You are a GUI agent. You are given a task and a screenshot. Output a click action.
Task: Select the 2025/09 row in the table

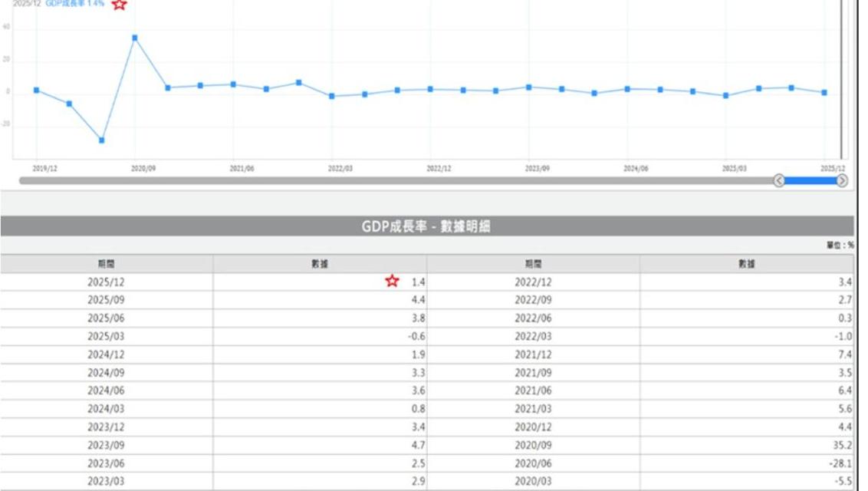click(x=107, y=300)
